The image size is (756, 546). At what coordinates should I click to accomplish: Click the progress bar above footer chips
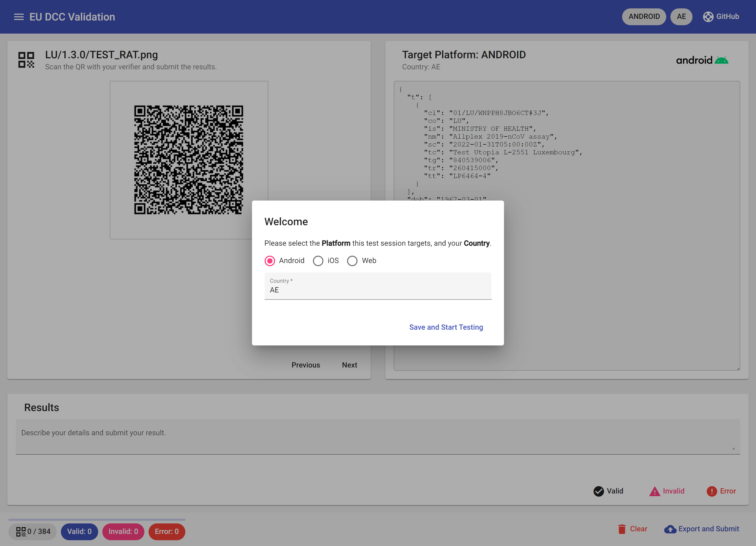click(97, 519)
